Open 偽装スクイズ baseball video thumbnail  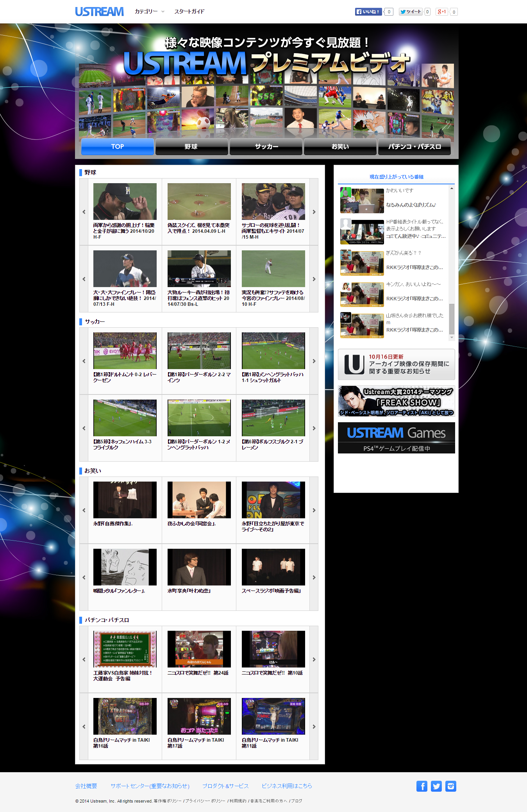199,202
